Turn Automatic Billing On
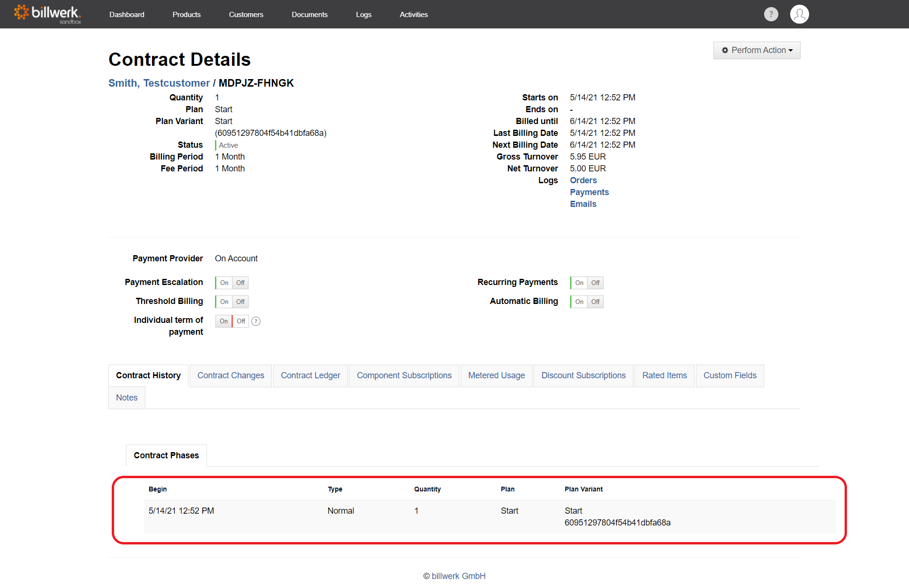 [579, 302]
